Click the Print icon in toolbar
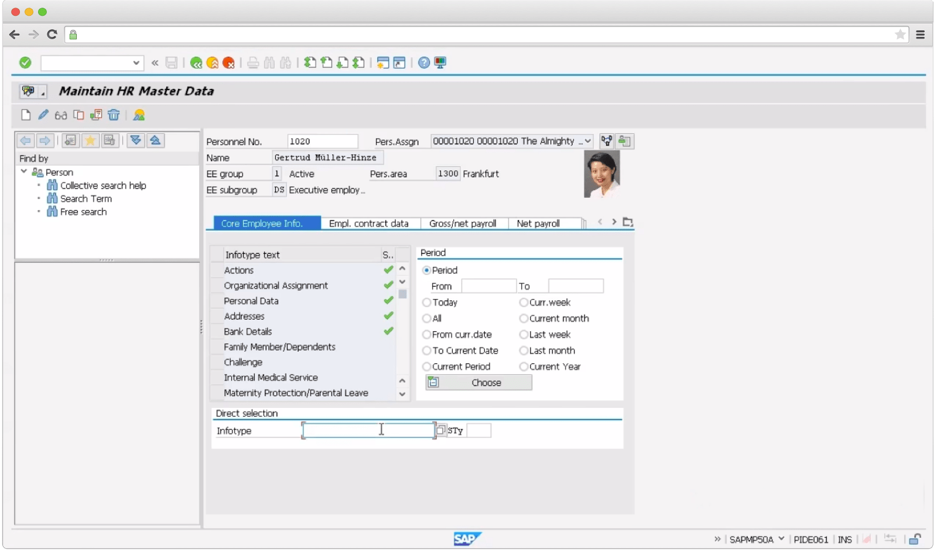 click(253, 63)
